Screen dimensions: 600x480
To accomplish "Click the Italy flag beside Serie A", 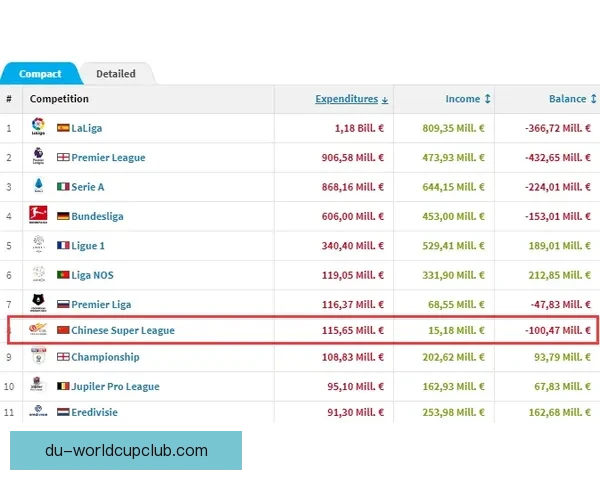I will pyautogui.click(x=63, y=187).
